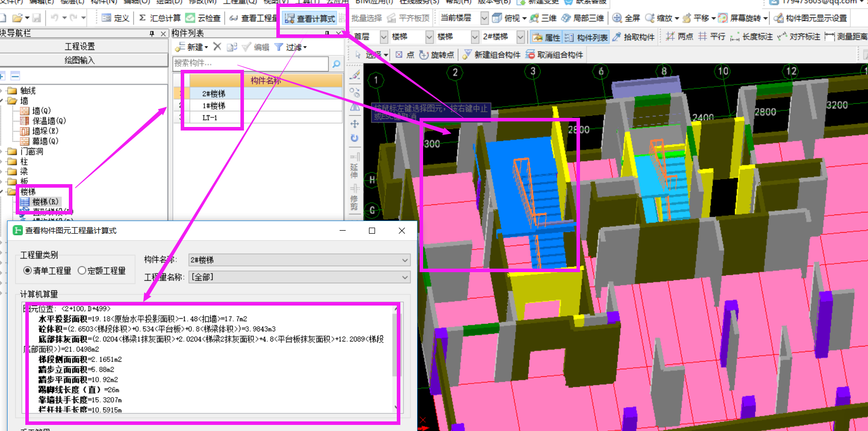Image resolution: width=868 pixels, height=431 pixels.
Task: Toggle 属性 properties panel button
Action: (546, 37)
